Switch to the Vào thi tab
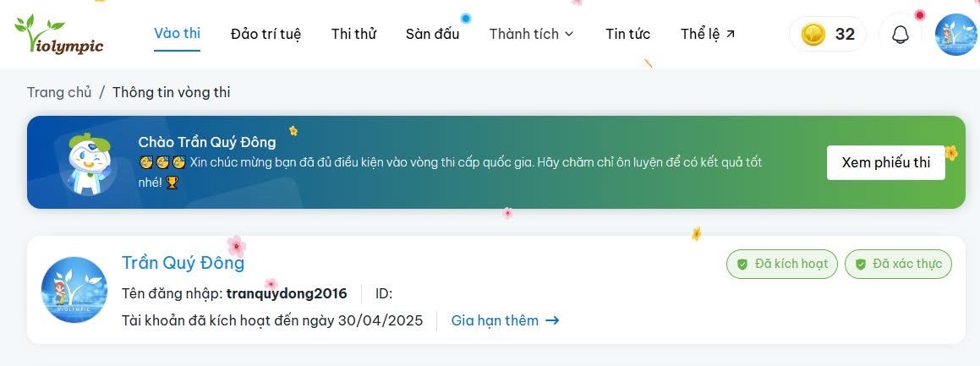 coord(177,34)
